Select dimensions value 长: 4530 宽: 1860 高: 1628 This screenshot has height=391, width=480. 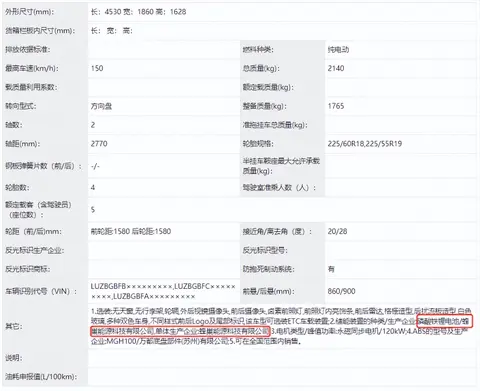[x=139, y=12]
